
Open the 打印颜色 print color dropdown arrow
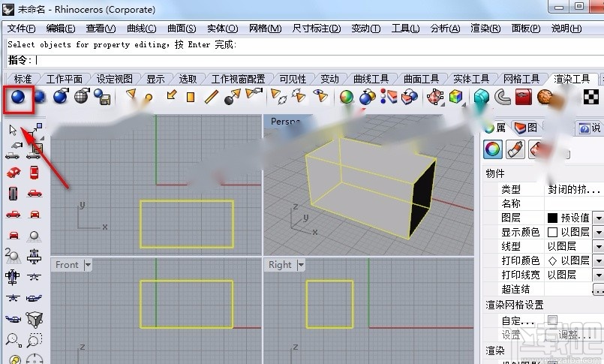pos(598,260)
